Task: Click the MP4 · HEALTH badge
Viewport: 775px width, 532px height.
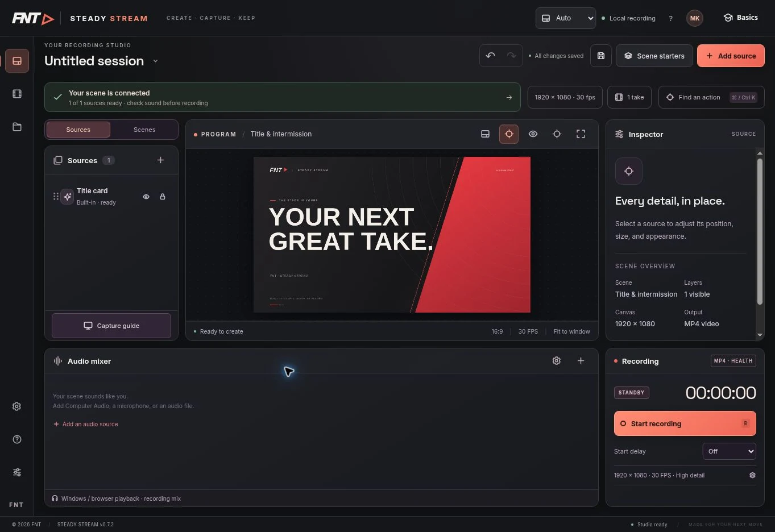Action: [733, 361]
